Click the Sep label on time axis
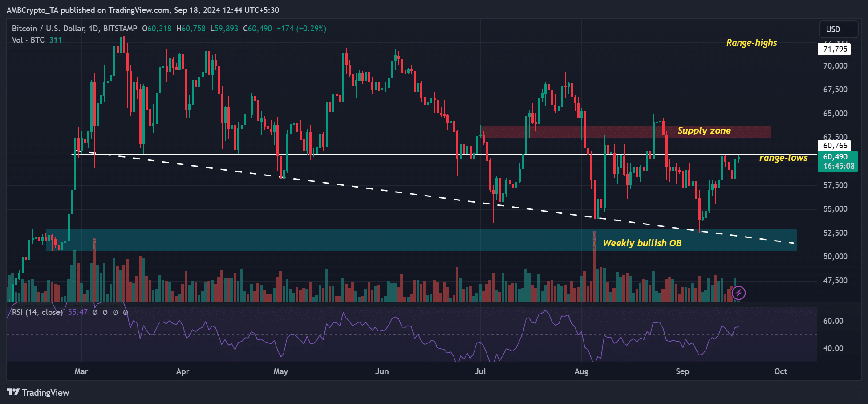 pyautogui.click(x=682, y=371)
